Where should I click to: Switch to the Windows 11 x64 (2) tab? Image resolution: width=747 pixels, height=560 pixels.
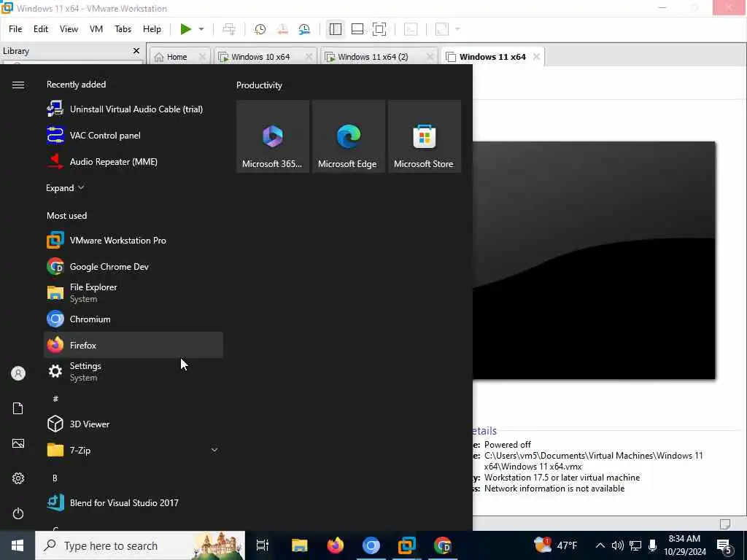tap(373, 57)
